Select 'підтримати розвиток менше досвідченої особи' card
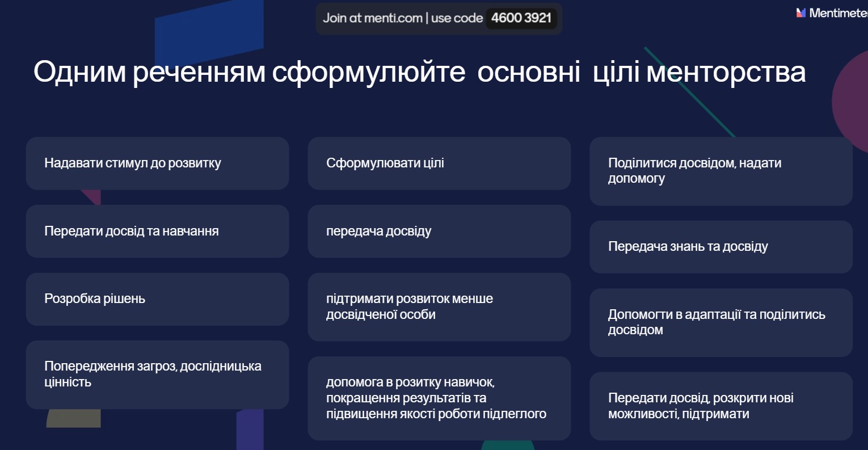 (439, 307)
